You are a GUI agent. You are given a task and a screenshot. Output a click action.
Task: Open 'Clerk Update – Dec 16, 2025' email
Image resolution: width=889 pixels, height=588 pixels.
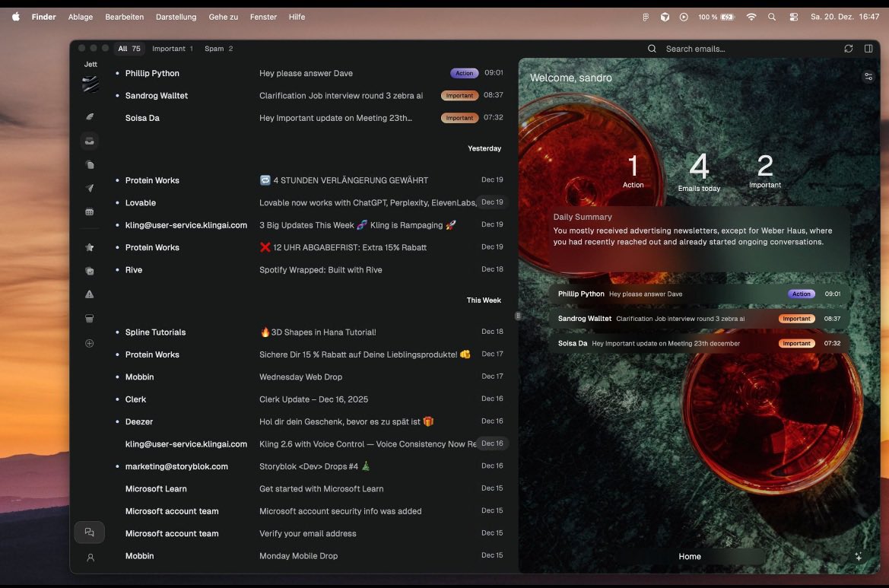point(310,399)
